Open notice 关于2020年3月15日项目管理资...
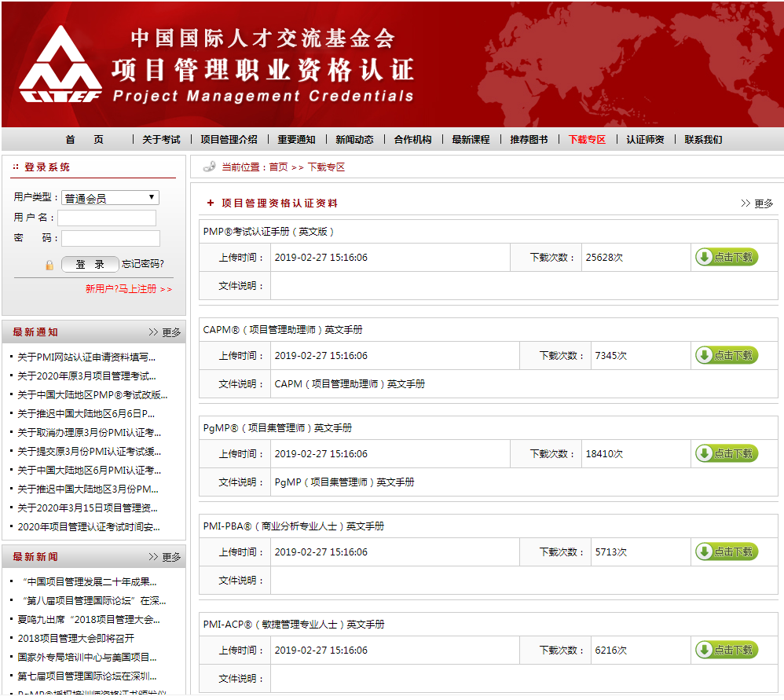The height and width of the screenshot is (700, 784). tap(87, 508)
